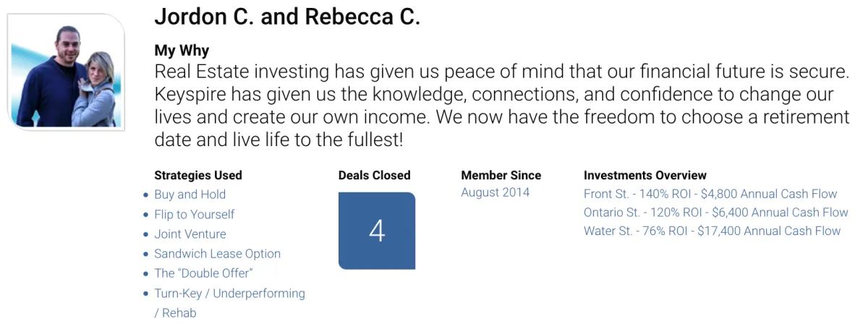Open the Front St. investment details
Viewport: 868px width, 324px height.
click(710, 194)
